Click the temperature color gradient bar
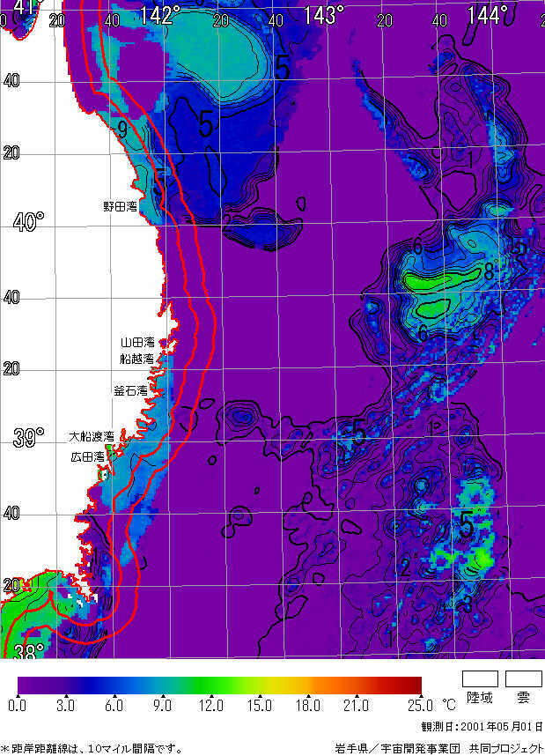 coord(220,686)
